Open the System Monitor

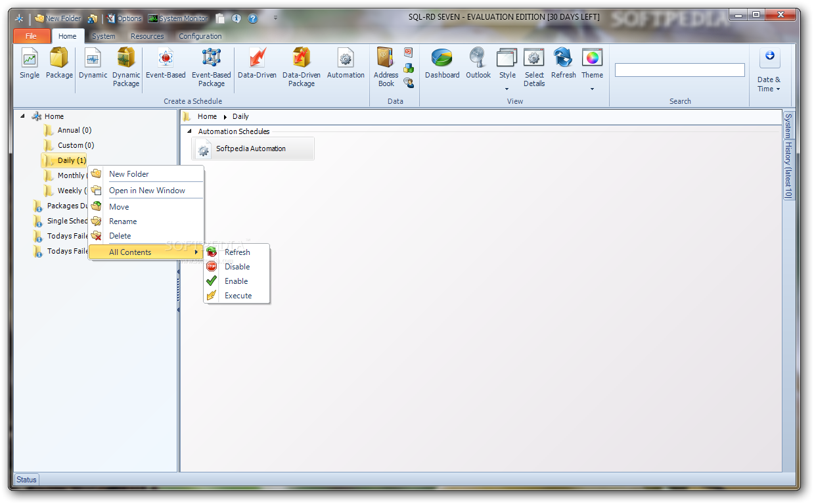pos(177,18)
